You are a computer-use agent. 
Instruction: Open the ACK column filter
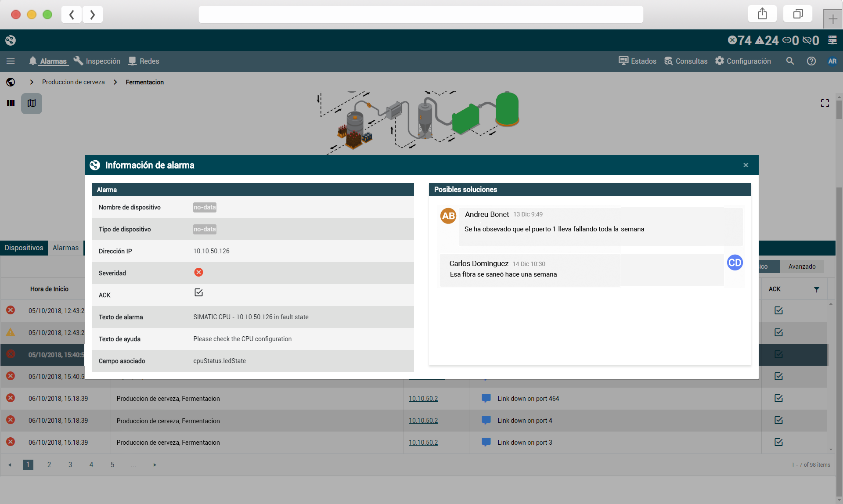coord(816,289)
